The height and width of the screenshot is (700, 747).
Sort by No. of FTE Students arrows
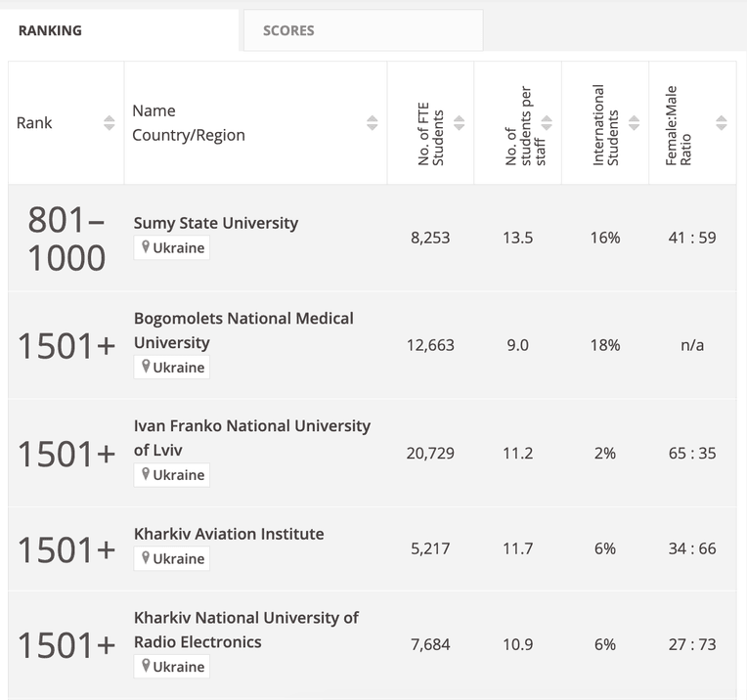tap(459, 123)
